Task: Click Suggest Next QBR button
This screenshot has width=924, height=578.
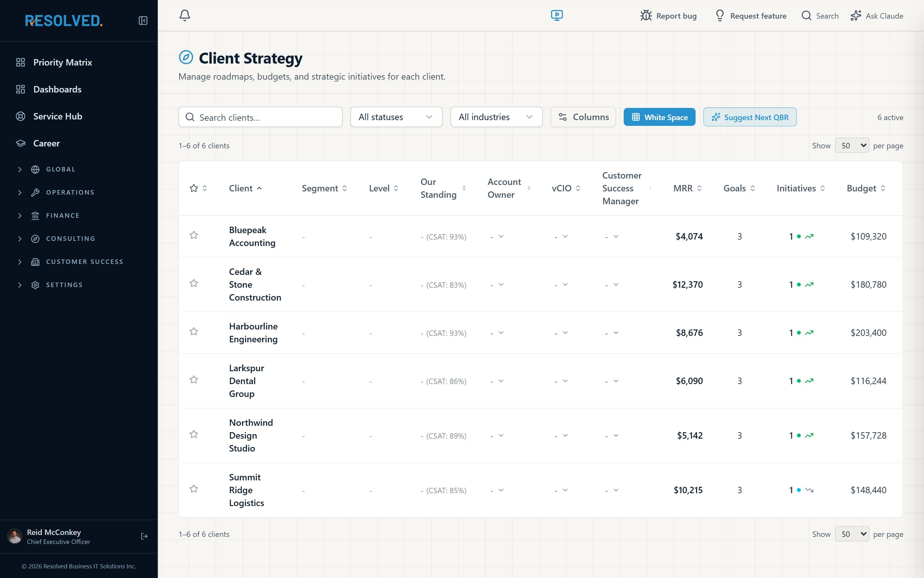Action: click(x=750, y=117)
